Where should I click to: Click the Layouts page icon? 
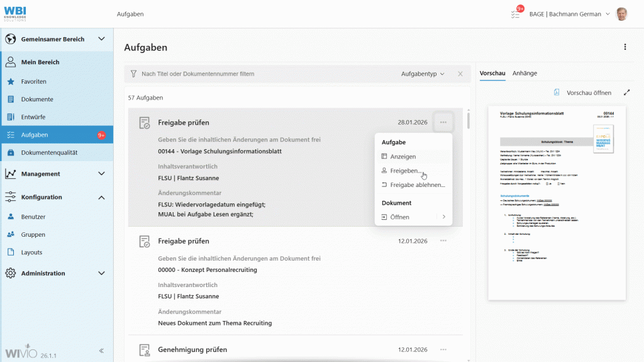[11, 252]
